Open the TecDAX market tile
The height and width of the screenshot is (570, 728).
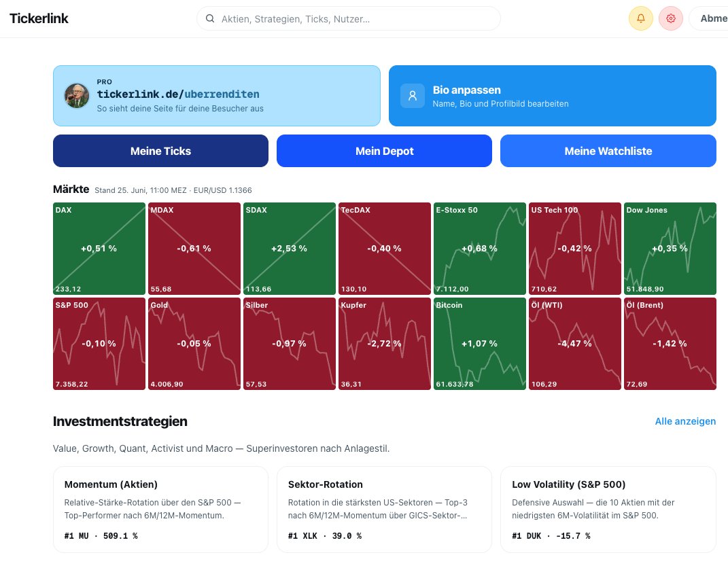[x=385, y=249]
